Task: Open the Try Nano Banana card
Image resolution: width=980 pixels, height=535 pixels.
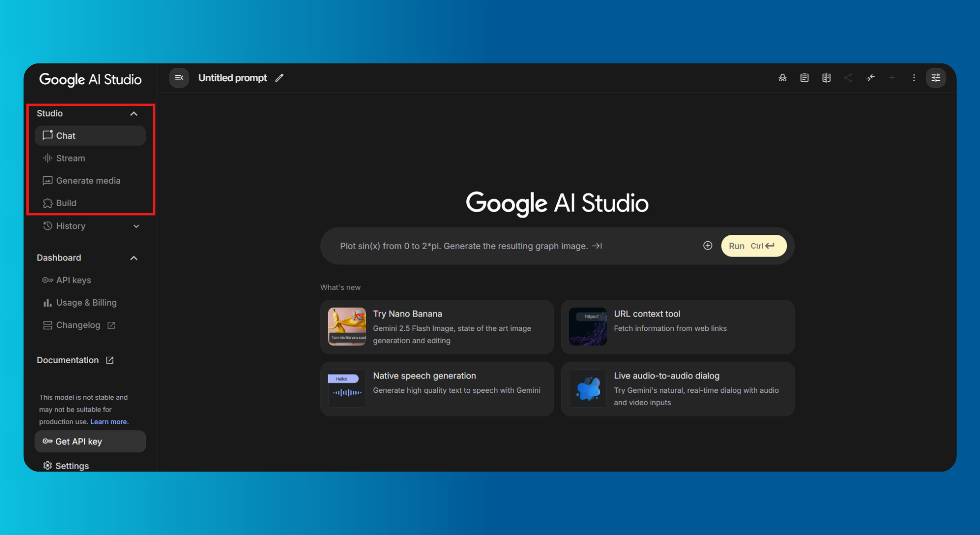Action: tap(437, 327)
